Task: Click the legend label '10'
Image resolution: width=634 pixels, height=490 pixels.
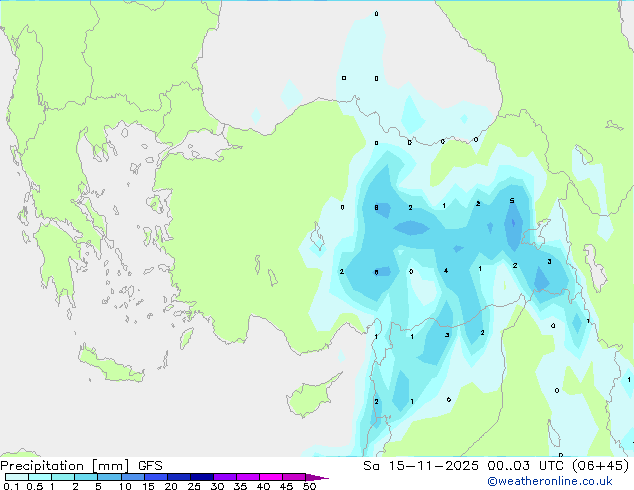Action: click(x=125, y=486)
